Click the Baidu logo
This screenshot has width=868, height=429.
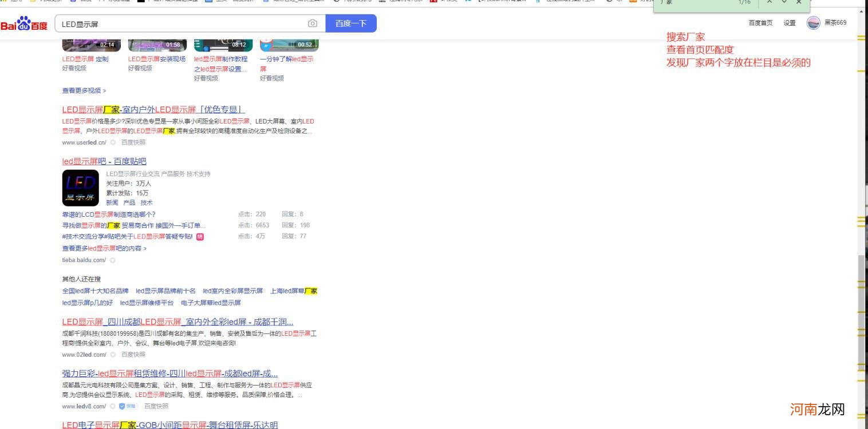24,24
